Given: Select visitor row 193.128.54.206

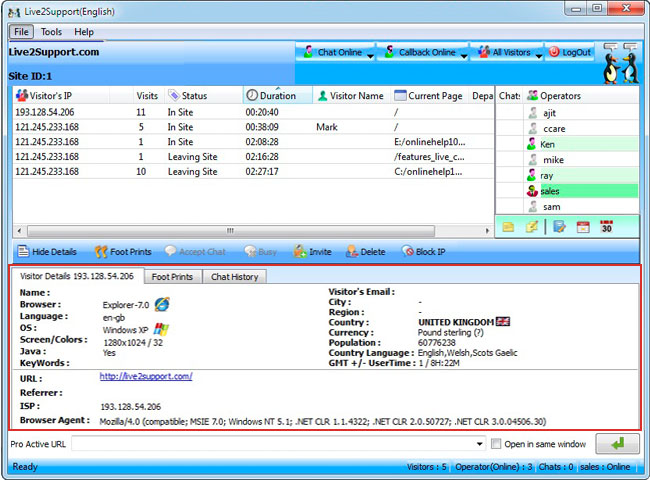Looking at the screenshot, I should [254, 112].
